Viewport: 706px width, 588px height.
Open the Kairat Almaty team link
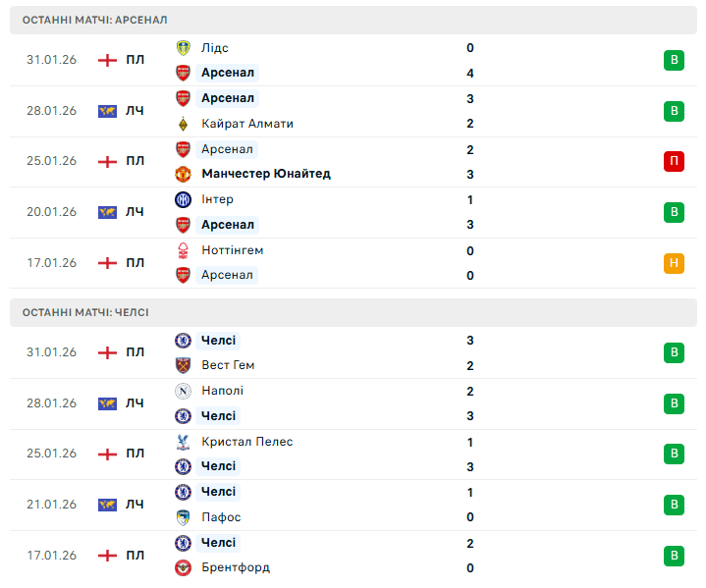[x=246, y=124]
